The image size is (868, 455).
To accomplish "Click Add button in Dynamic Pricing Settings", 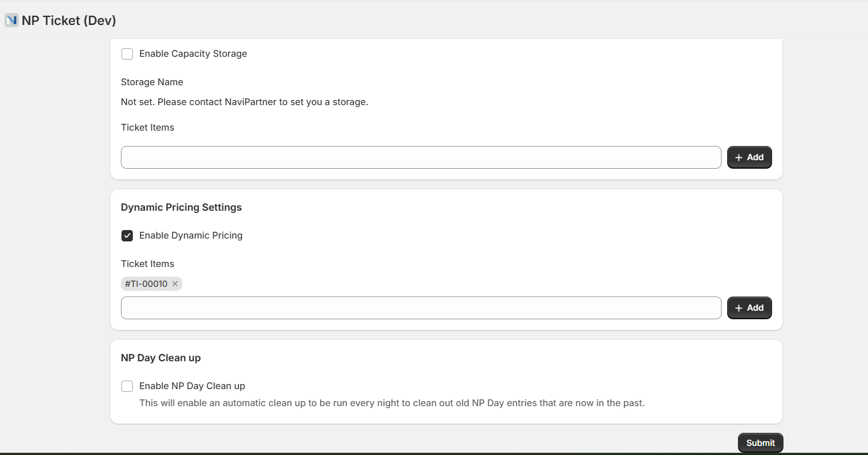I will pyautogui.click(x=749, y=308).
